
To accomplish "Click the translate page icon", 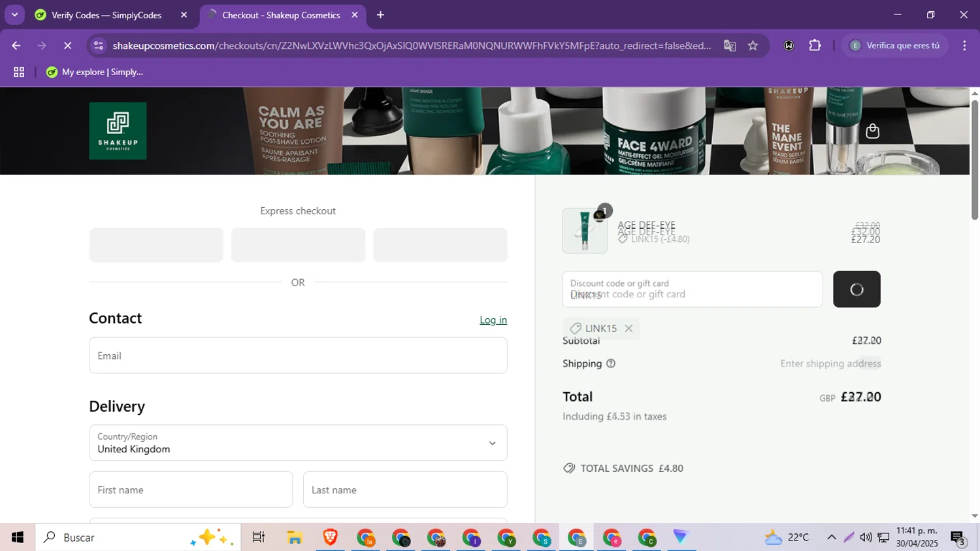I will coord(730,46).
